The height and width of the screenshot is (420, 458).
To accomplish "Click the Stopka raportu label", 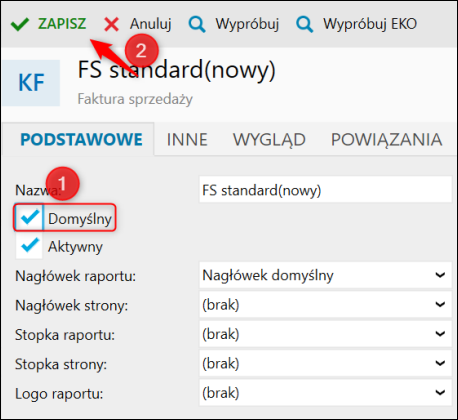I will [65, 335].
